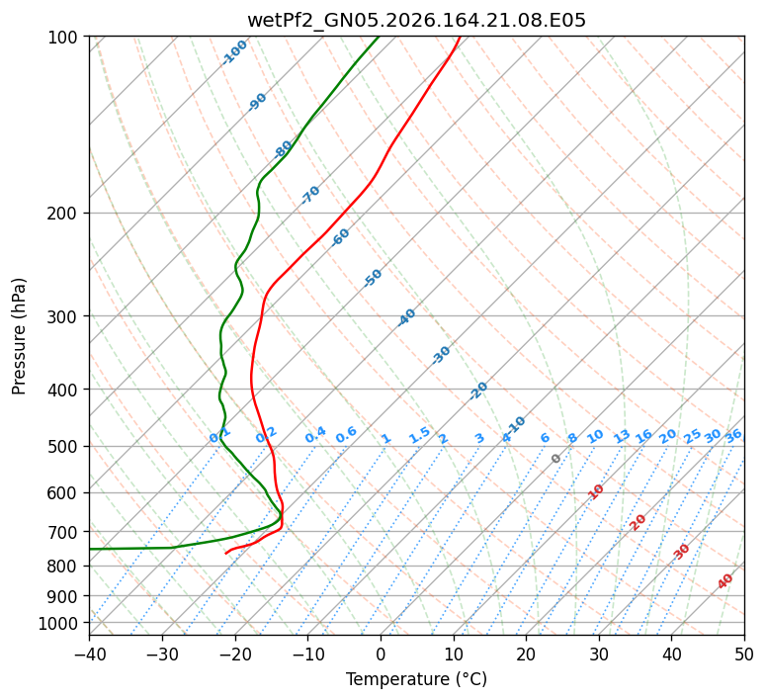Click the 0.1 mixing ratio label

click(x=219, y=435)
